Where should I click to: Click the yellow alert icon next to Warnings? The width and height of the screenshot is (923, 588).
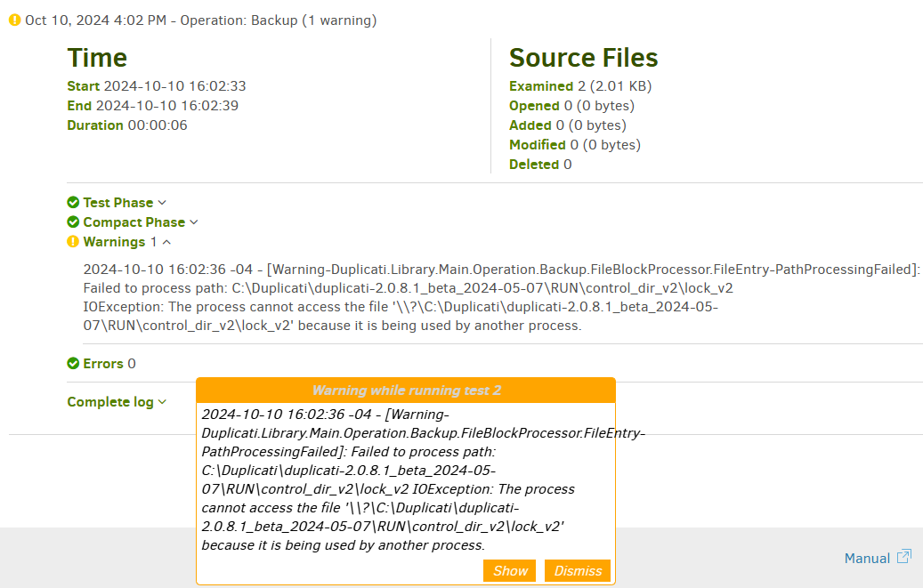[73, 242]
